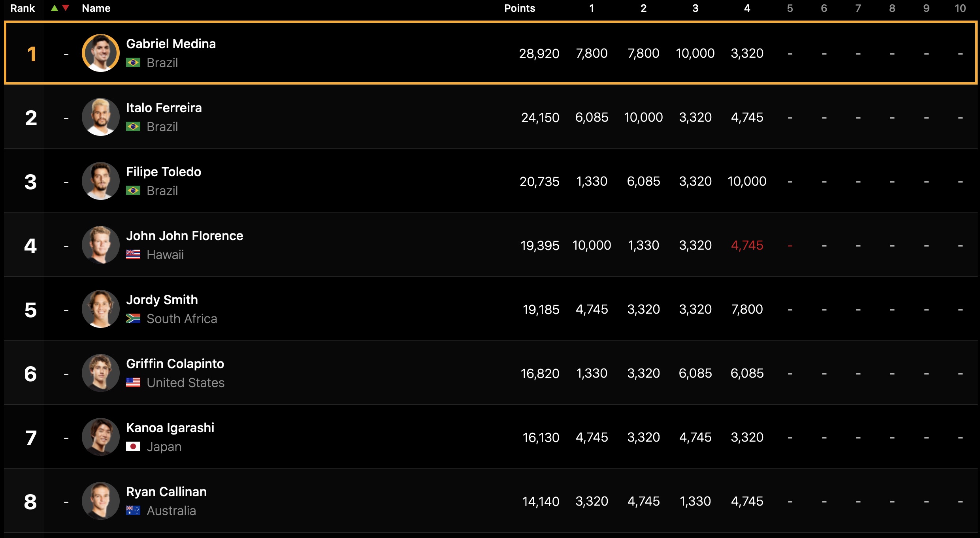980x538 pixels.
Task: Click the Japan flag icon
Action: tap(133, 447)
